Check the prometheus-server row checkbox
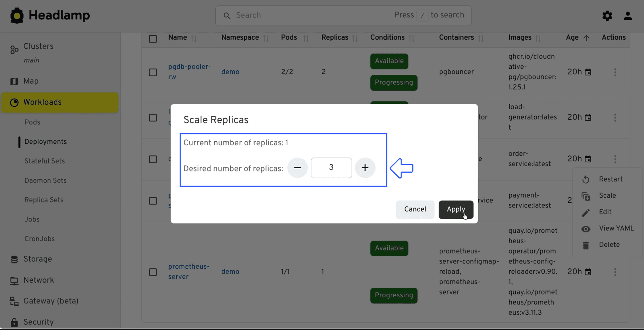Viewport: 644px width, 330px height. coord(153,272)
